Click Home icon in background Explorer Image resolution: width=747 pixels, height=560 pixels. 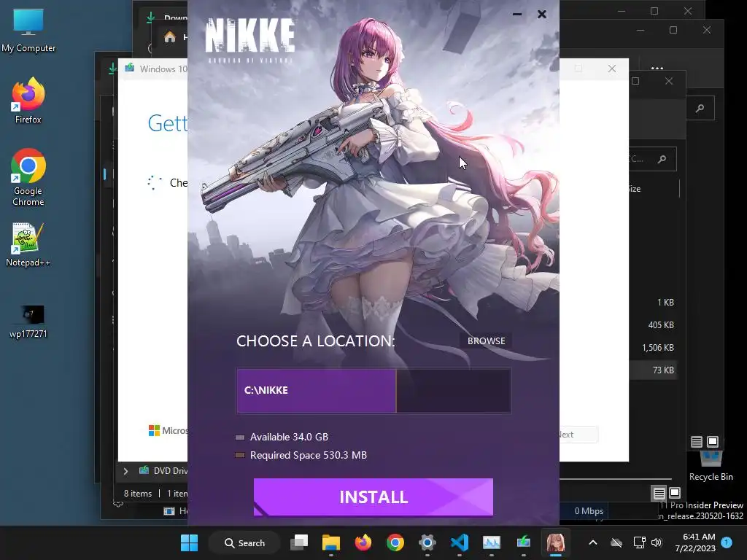(169, 37)
